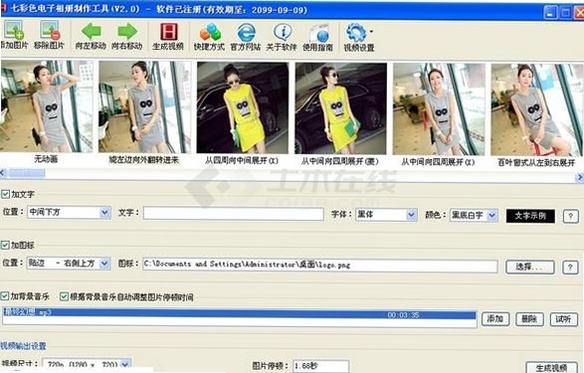Click the thumbnail strip scrollbar right arrow
The height and width of the screenshot is (373, 584).
580,177
